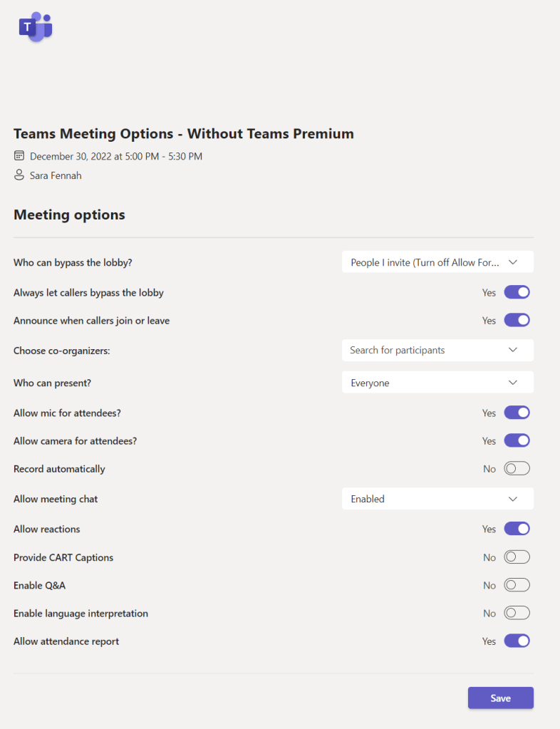Image resolution: width=560 pixels, height=729 pixels.
Task: Click the Sara Fennah organizer name
Action: (x=56, y=175)
